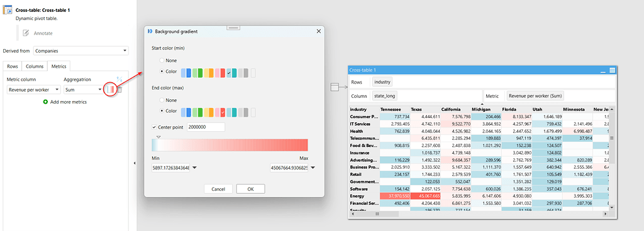
Task: Click the Revenue per worker (Sum) metric chip
Action: click(535, 96)
